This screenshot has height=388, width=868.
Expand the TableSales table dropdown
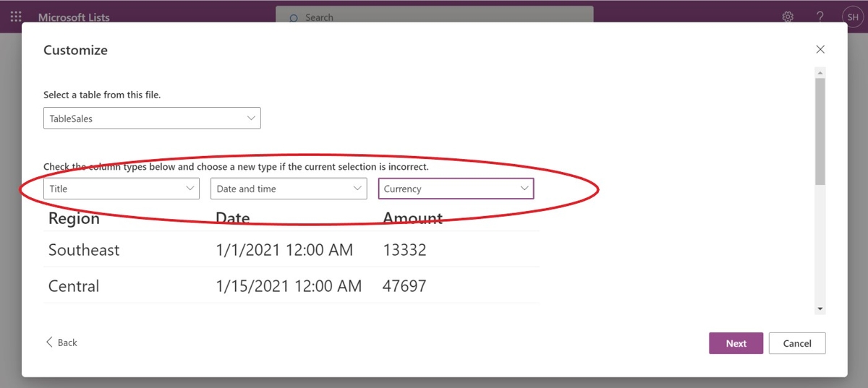[x=152, y=118]
